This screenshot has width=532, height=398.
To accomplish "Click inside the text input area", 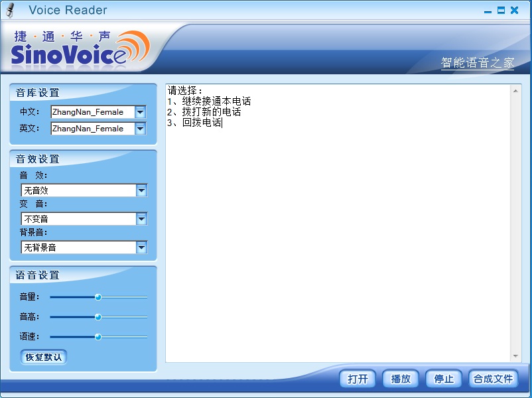I will click(338, 223).
